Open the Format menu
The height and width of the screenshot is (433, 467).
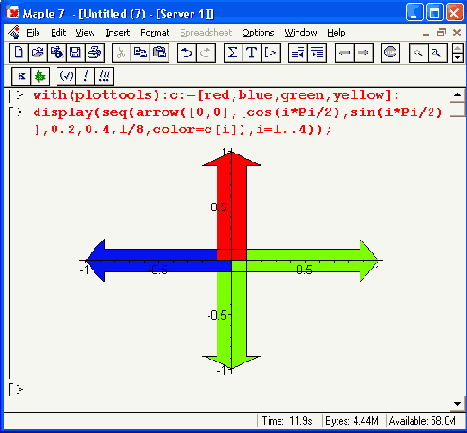coord(155,33)
